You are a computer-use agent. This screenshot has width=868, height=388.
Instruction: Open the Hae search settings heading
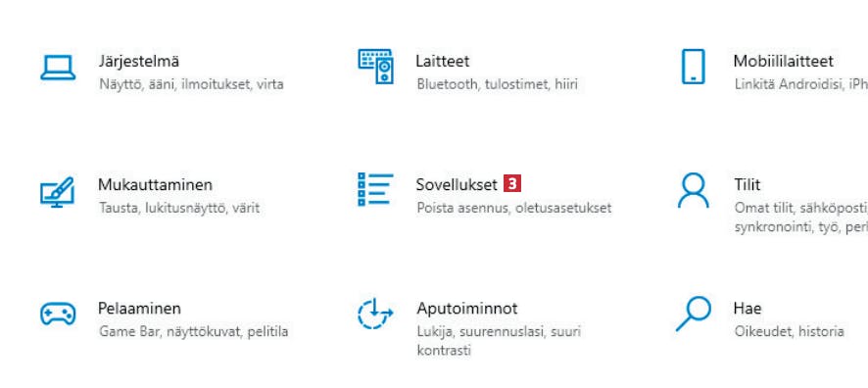point(747,308)
